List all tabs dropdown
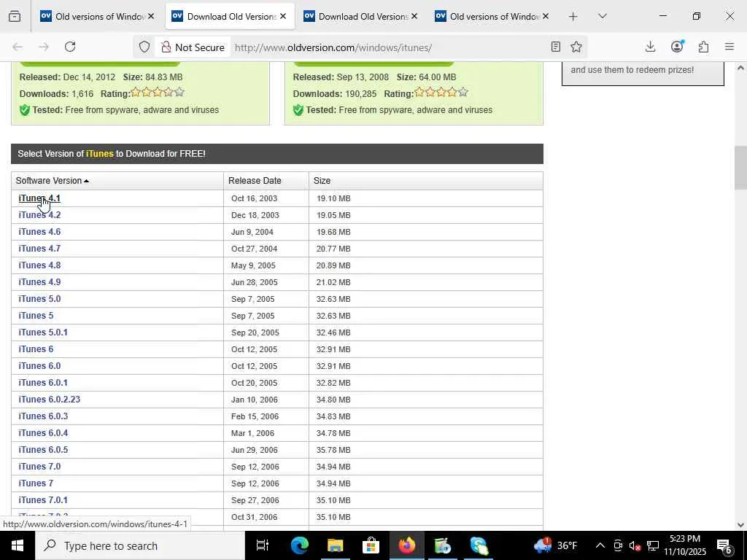747x560 pixels. click(602, 16)
